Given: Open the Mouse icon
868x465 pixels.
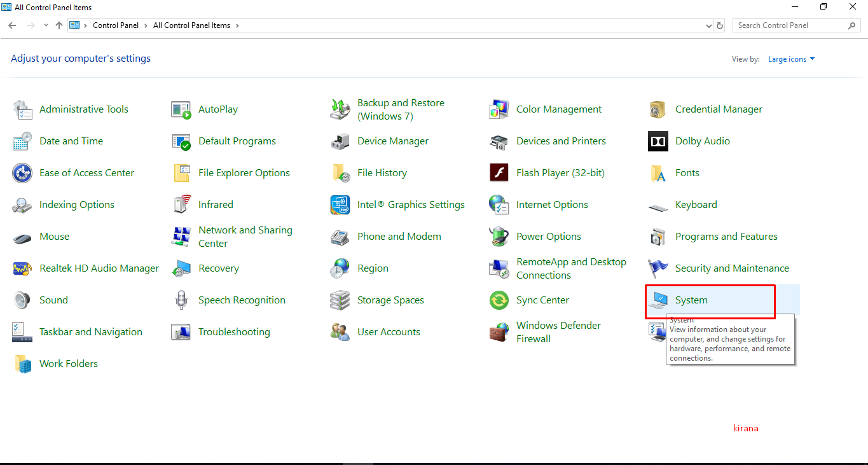Looking at the screenshot, I should [x=22, y=238].
